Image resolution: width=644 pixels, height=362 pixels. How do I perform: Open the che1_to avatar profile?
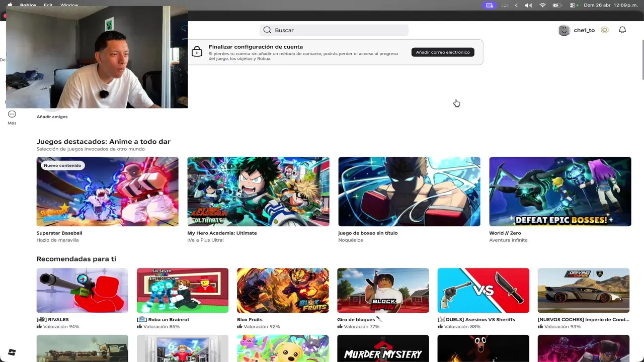564,30
